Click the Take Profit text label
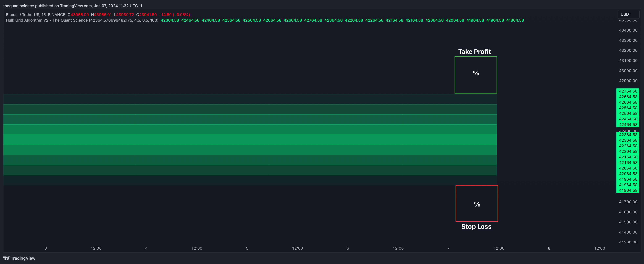The width and height of the screenshot is (644, 264). pyautogui.click(x=475, y=52)
